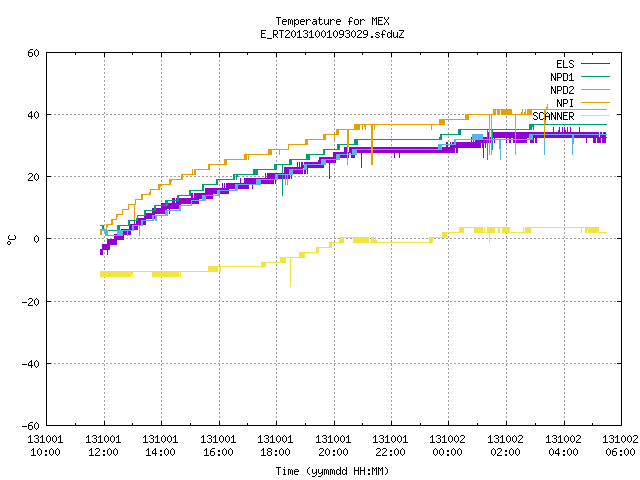Viewport: 640px width, 480px height.
Task: Click the y-axis tick label -40
Action: (31, 364)
